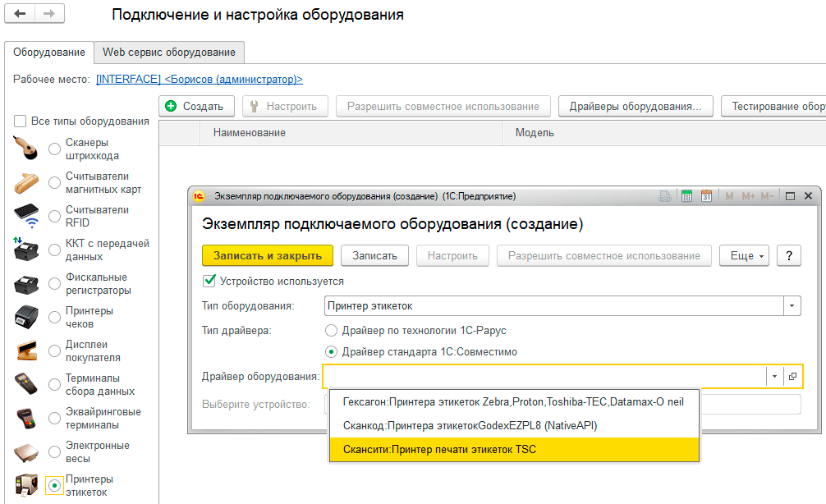
Task: Select 'Драйвер по технологии 1С-Рарус' radio button
Action: coord(331,330)
